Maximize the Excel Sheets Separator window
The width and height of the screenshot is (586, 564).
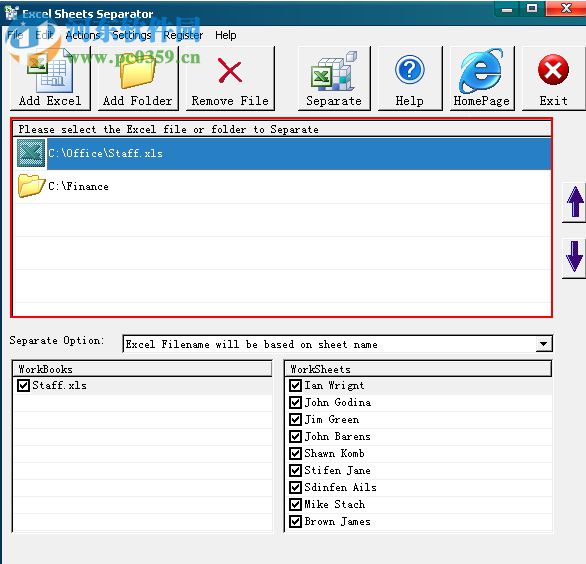[x=532, y=9]
